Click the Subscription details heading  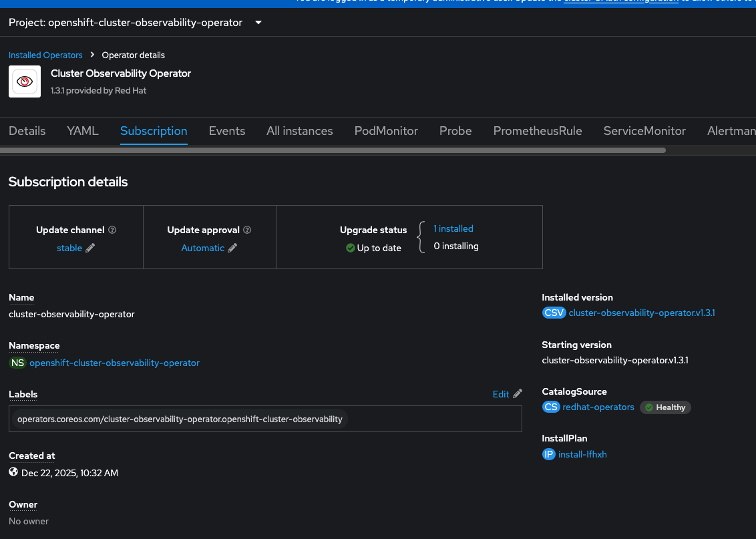tap(68, 182)
